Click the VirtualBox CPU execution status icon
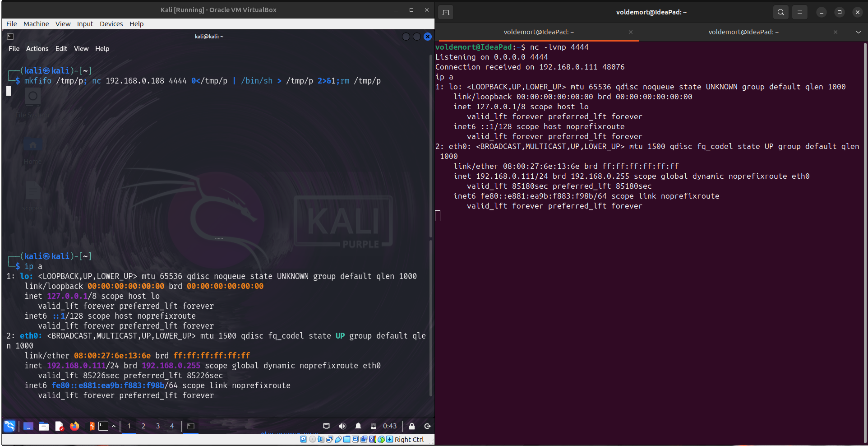Viewport: 868px width, 446px height. click(x=373, y=439)
